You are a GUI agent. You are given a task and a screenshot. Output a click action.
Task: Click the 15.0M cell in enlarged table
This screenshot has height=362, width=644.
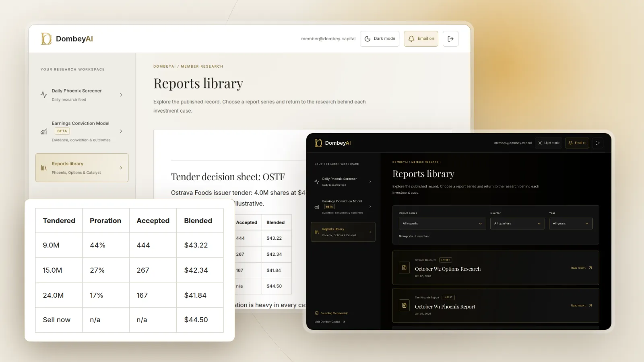tap(59, 270)
